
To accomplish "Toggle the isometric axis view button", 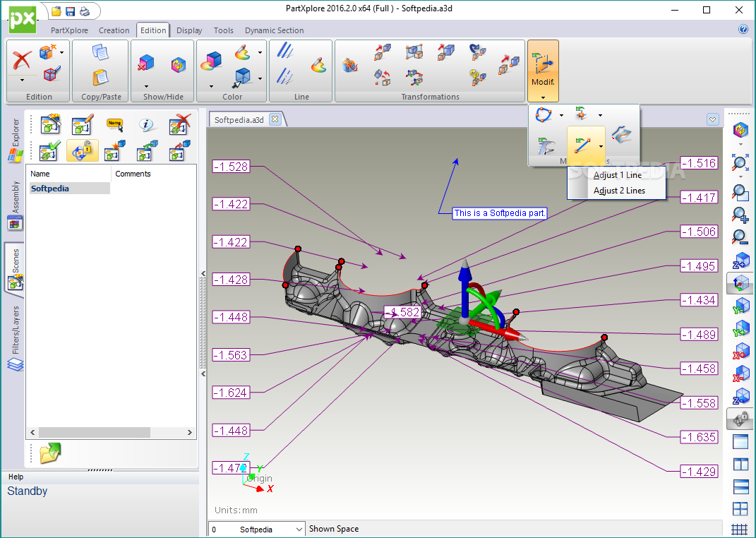I will pos(740,283).
